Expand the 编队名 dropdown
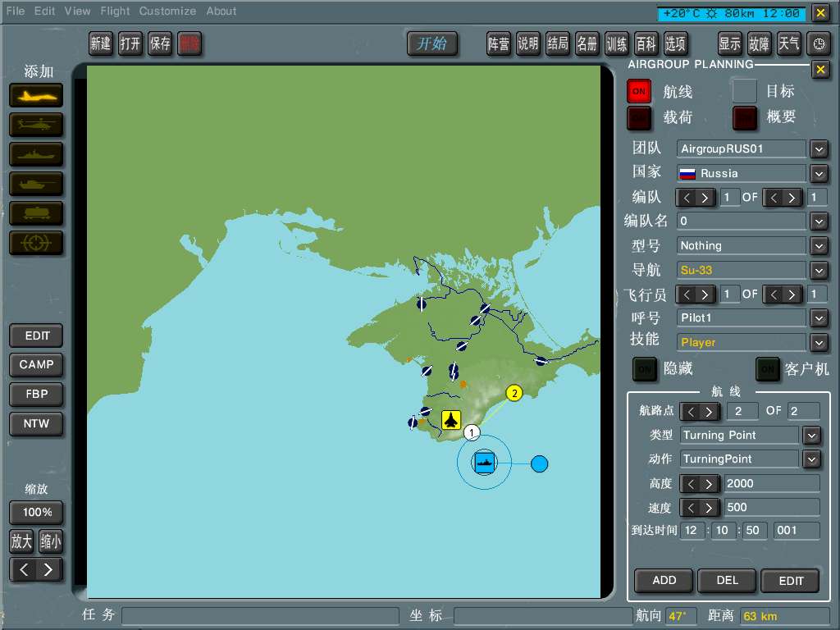Image resolution: width=840 pixels, height=630 pixels. click(819, 221)
